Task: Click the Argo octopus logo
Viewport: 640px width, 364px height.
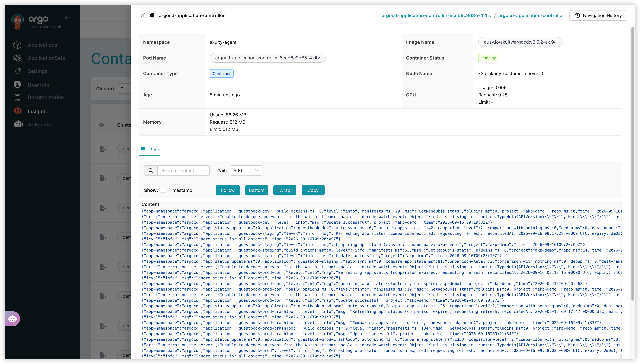Action: (x=18, y=21)
